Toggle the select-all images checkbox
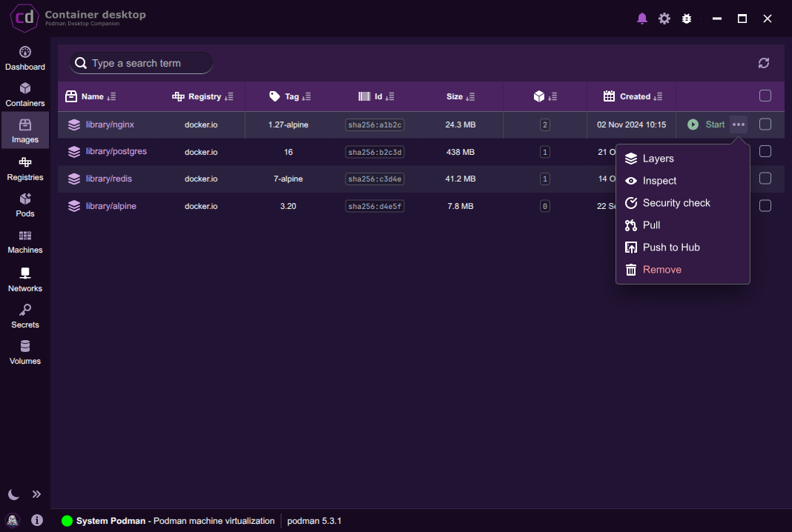Screen dimensions: 792x532 pyautogui.click(x=765, y=96)
